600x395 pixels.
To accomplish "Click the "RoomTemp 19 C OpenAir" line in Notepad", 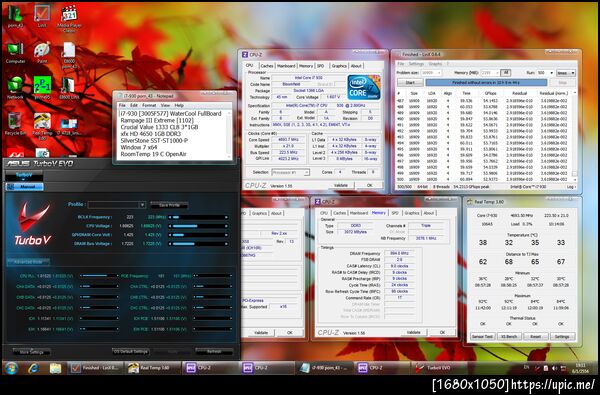I will pos(153,154).
